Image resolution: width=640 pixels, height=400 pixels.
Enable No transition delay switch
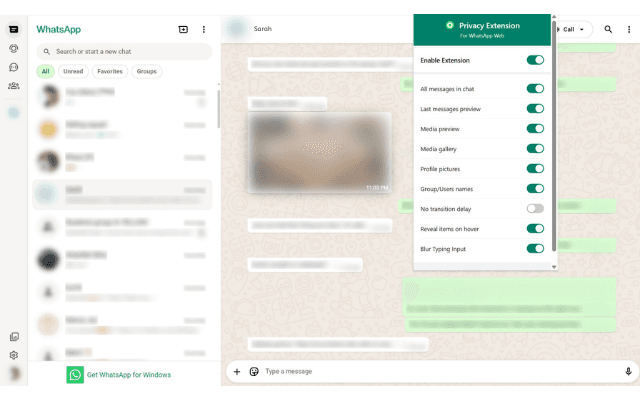(x=535, y=209)
